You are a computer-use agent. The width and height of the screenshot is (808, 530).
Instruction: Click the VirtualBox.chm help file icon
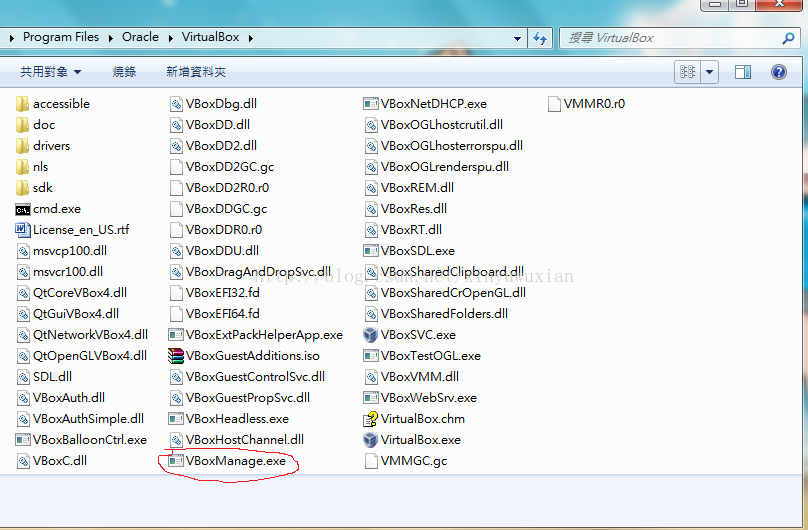point(371,419)
